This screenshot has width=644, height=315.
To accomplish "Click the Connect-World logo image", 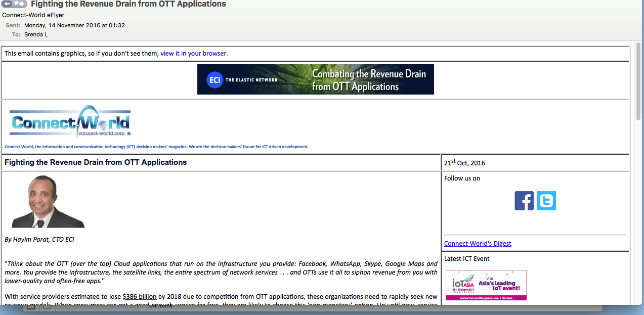I will tap(70, 122).
